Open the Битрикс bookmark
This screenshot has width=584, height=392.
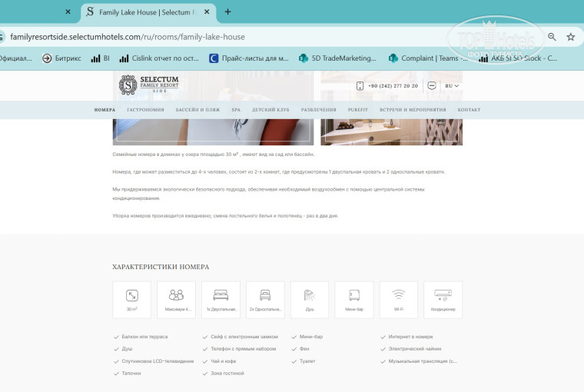click(x=62, y=58)
